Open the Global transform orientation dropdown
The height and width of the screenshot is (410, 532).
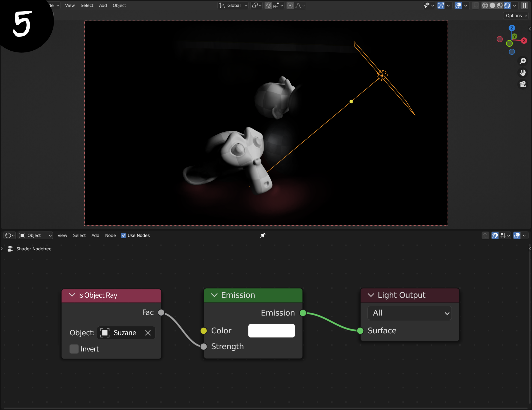click(x=233, y=5)
